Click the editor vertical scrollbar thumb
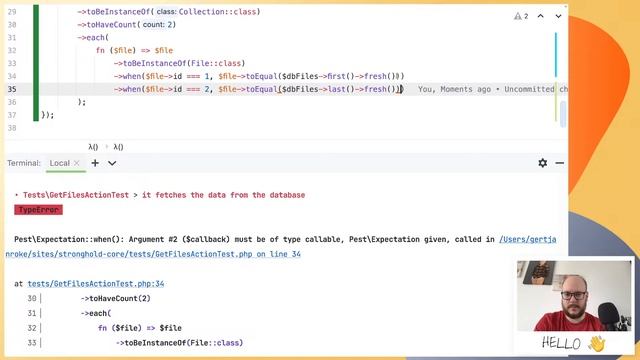 pos(563,114)
